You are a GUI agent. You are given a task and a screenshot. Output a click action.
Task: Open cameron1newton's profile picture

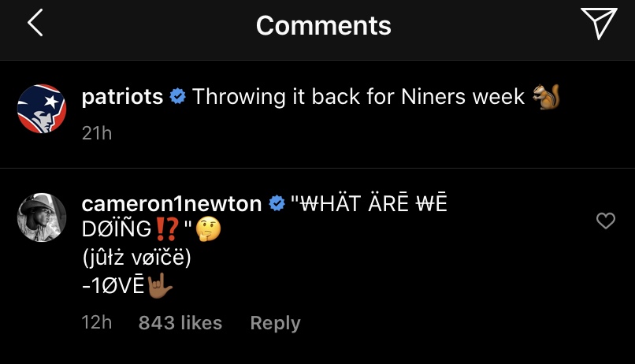pos(42,217)
